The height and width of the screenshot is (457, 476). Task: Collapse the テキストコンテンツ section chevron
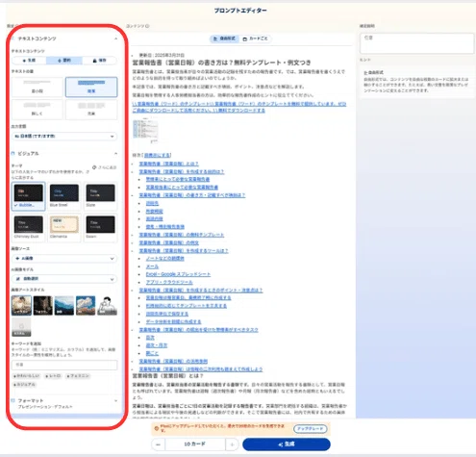click(x=115, y=38)
